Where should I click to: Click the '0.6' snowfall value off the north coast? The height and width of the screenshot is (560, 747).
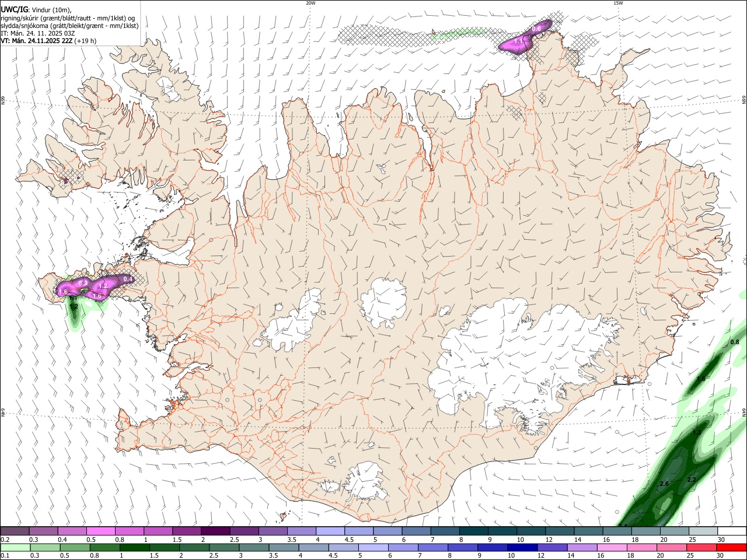tap(537, 29)
